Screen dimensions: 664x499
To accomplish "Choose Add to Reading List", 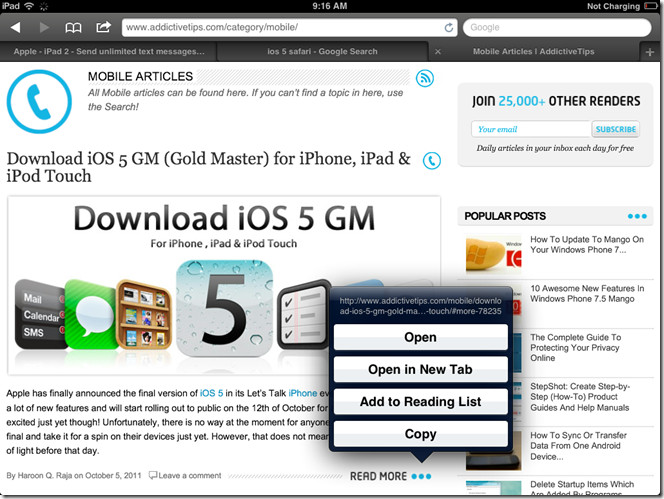I will point(421,402).
